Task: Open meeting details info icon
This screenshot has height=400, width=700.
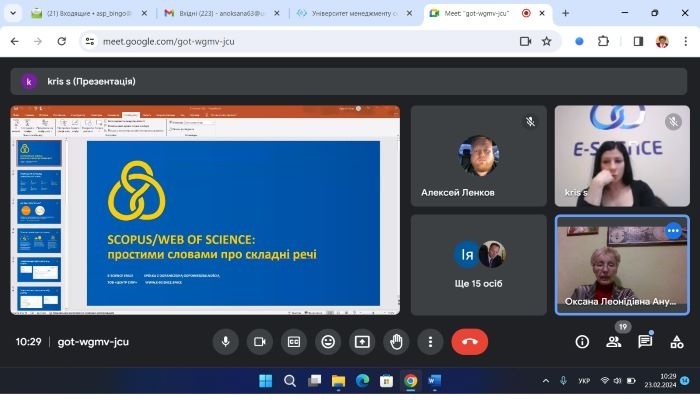Action: (x=582, y=342)
